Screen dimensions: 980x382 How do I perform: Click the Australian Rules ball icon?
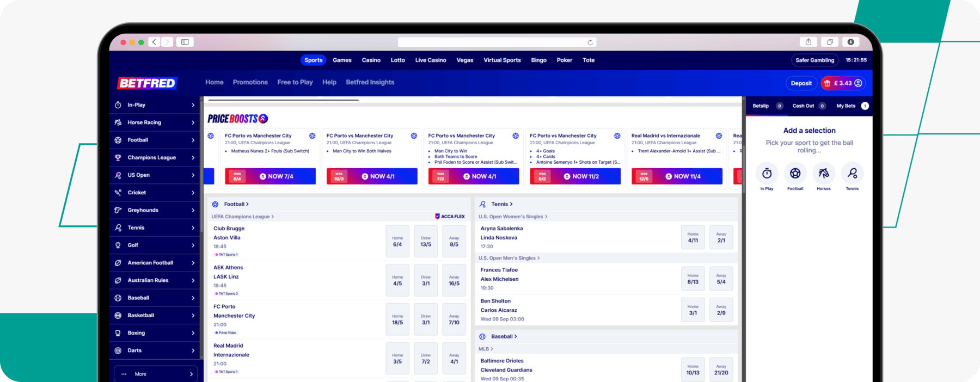pos(118,280)
